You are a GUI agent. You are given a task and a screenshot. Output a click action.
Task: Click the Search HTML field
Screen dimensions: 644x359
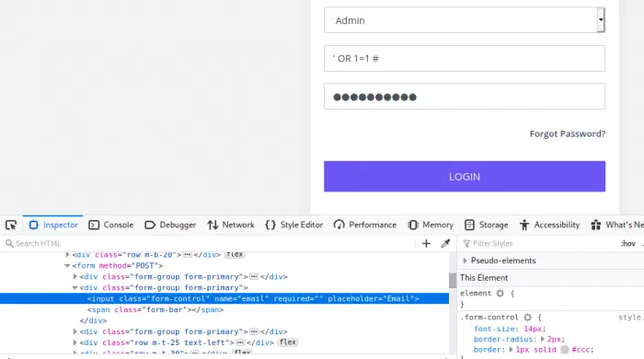coord(210,244)
